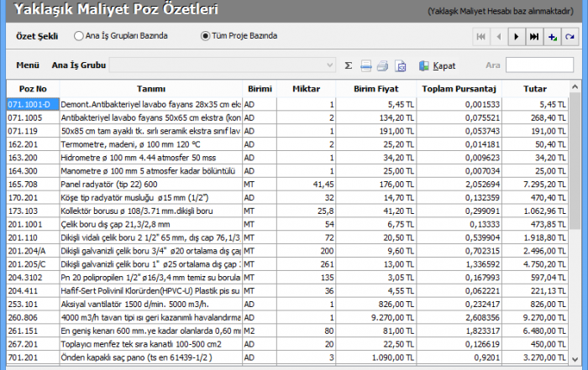Click the add record plus icon
The width and height of the screenshot is (588, 370).
(552, 37)
